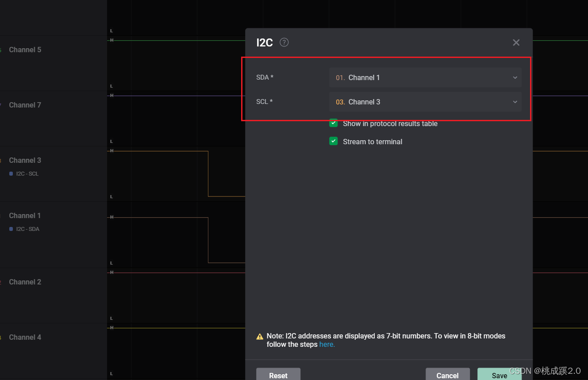Click 'Show in protocol results table' label text

click(390, 123)
